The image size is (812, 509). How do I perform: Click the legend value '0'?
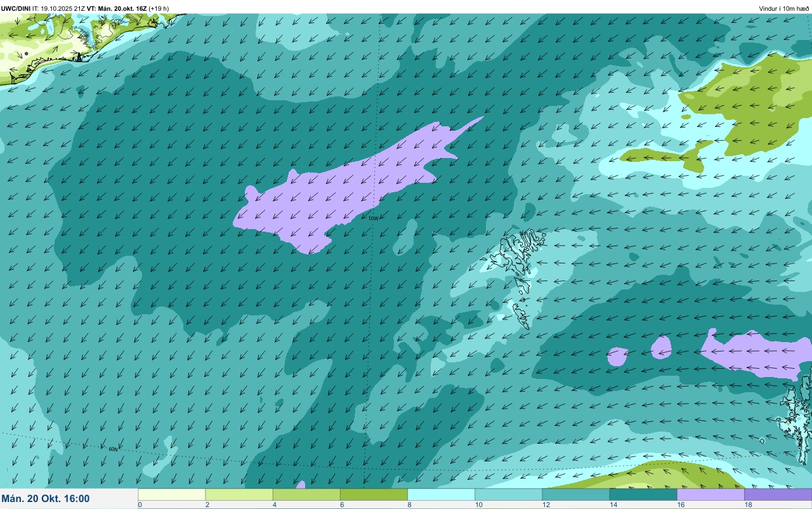point(140,505)
